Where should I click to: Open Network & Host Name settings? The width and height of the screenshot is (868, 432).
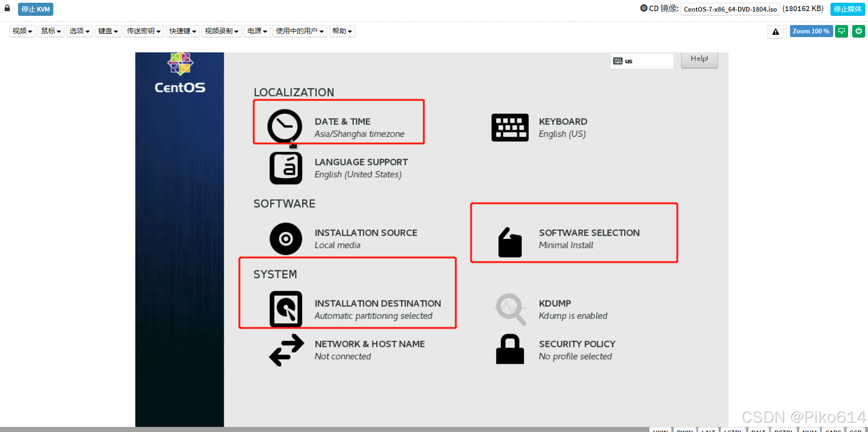(x=285, y=350)
